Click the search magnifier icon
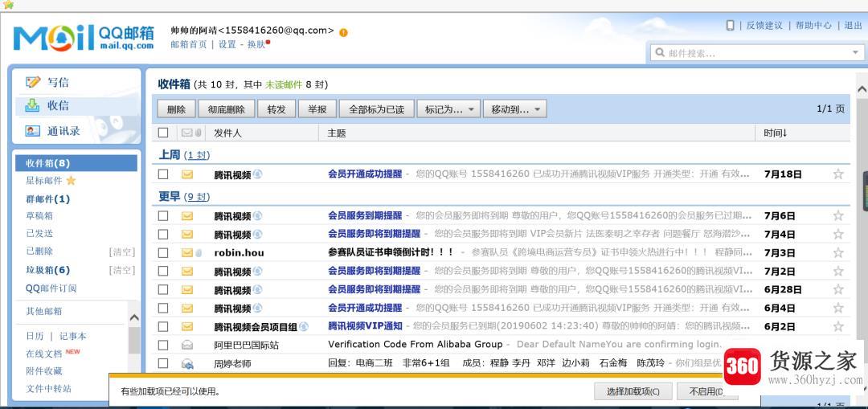The height and width of the screenshot is (409, 868). coord(660,53)
